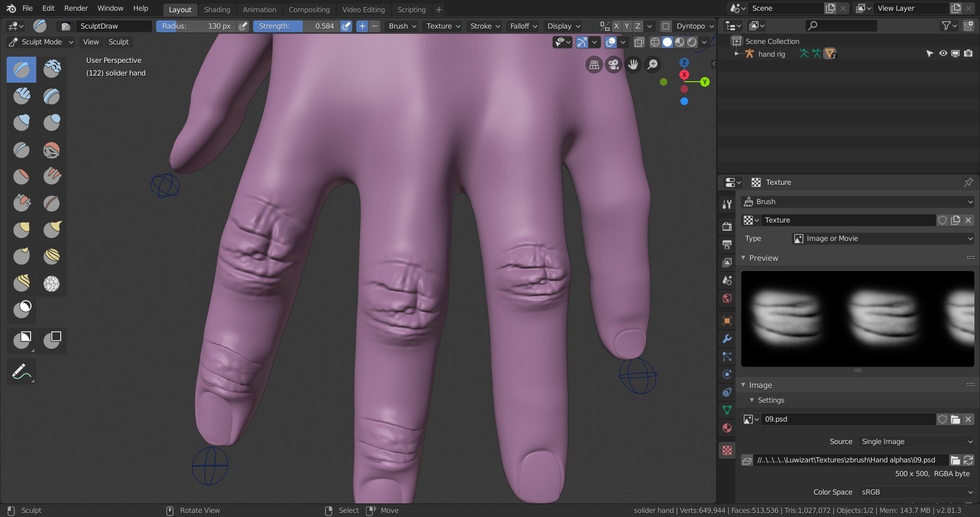Hide hand rig using eye icon
Viewport: 980px width, 517px height.
[x=943, y=53]
